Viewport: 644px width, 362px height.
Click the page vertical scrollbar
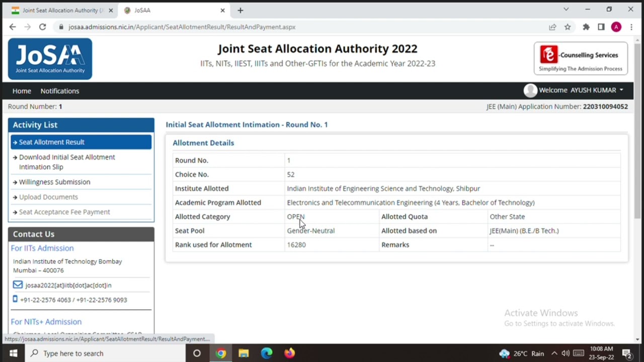pyautogui.click(x=638, y=132)
